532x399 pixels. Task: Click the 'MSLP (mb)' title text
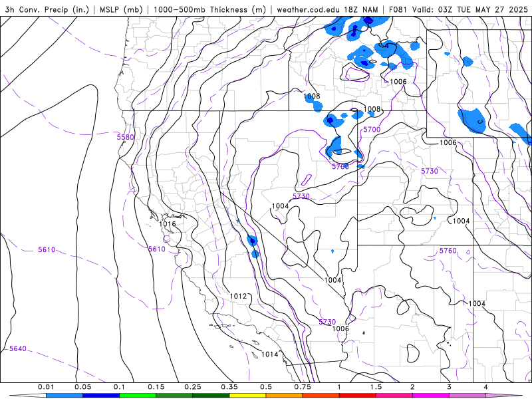[x=121, y=9]
